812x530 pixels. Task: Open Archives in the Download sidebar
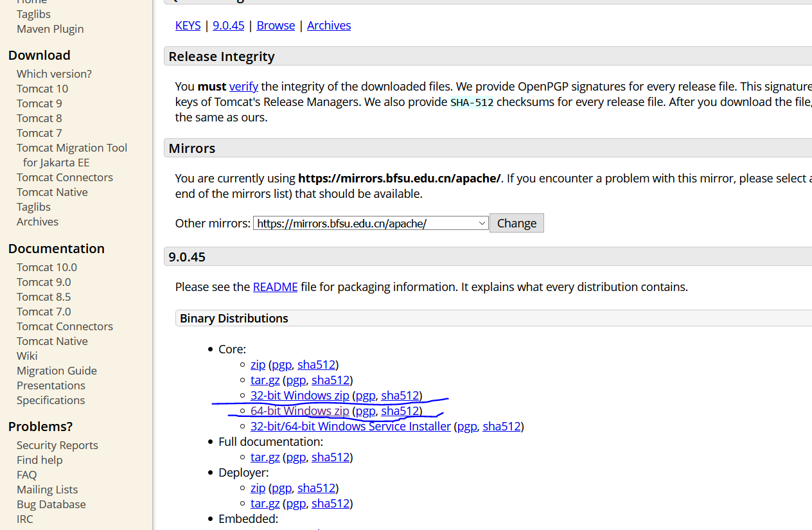pos(37,222)
